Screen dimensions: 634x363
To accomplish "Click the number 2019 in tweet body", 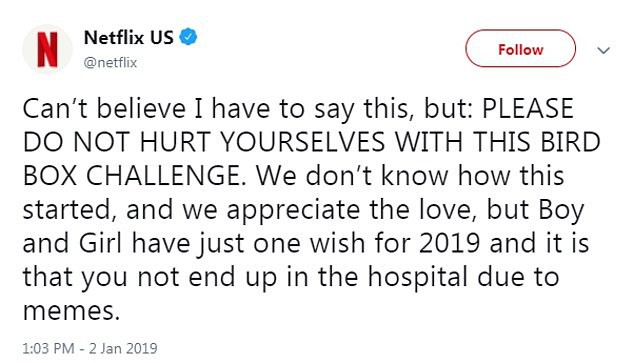I will tap(450, 243).
